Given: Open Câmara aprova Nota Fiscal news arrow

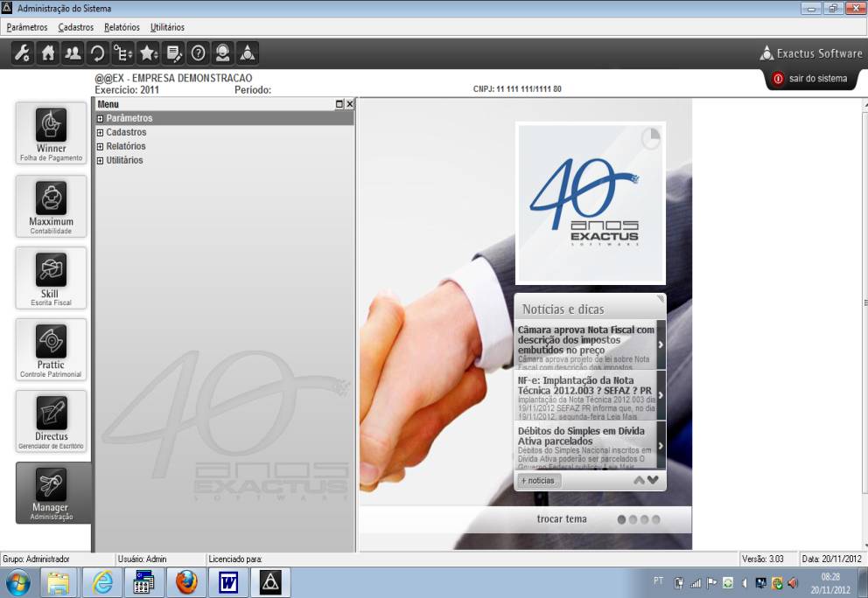Looking at the screenshot, I should click(661, 344).
